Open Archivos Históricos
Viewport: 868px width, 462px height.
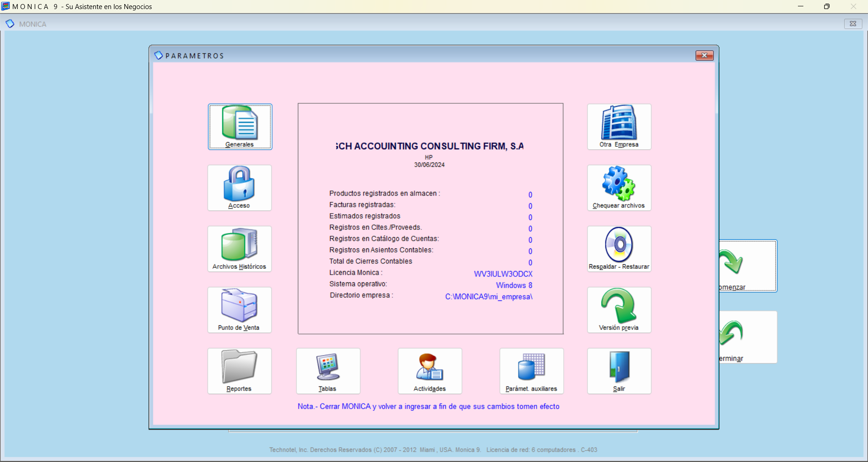240,249
